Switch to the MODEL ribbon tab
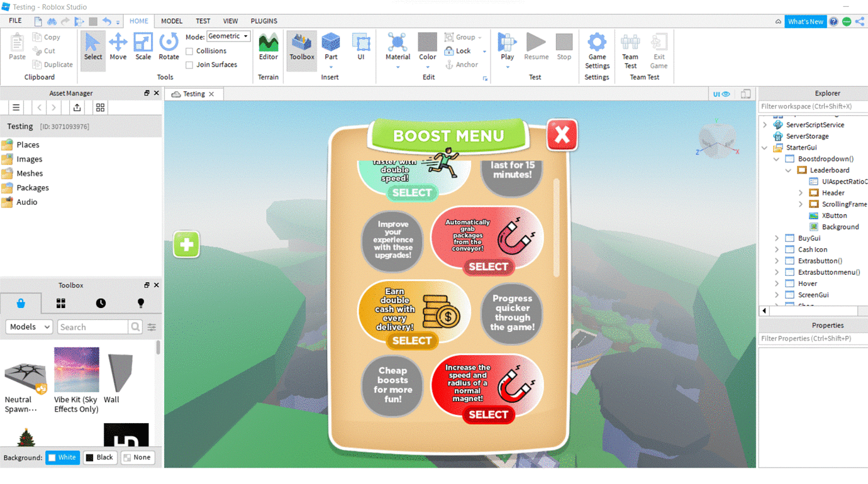 (x=171, y=21)
